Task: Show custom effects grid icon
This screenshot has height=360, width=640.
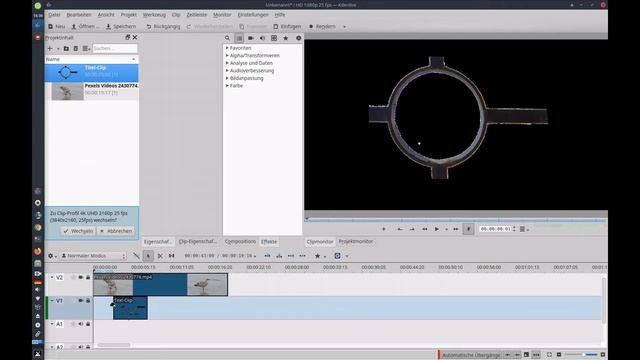Action: point(274,38)
